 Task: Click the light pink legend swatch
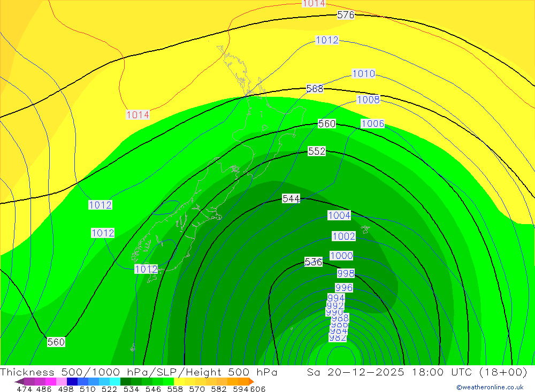(x=60, y=381)
